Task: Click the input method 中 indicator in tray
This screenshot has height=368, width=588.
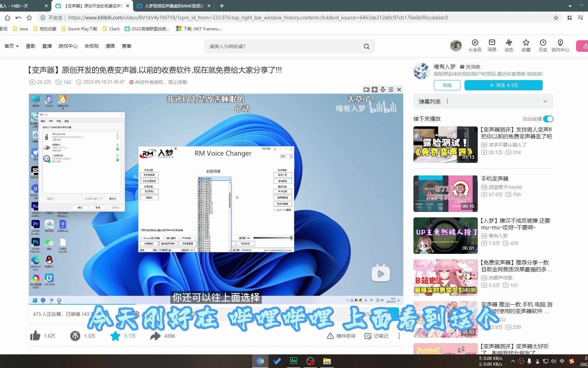Action: (x=562, y=361)
